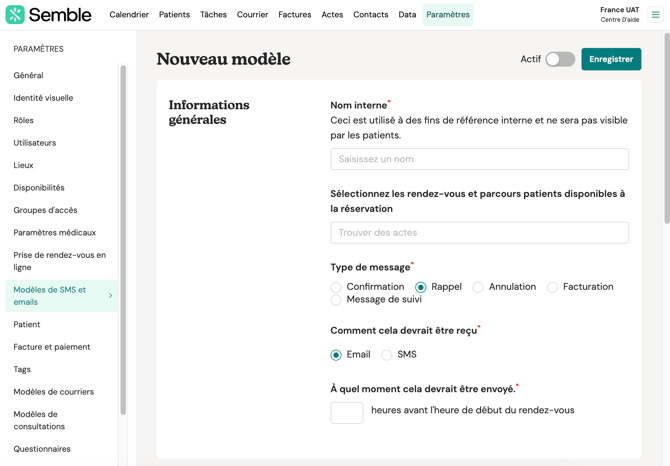Open Prise de rendez-vous en ligne settings
The image size is (670, 466).
point(59,261)
